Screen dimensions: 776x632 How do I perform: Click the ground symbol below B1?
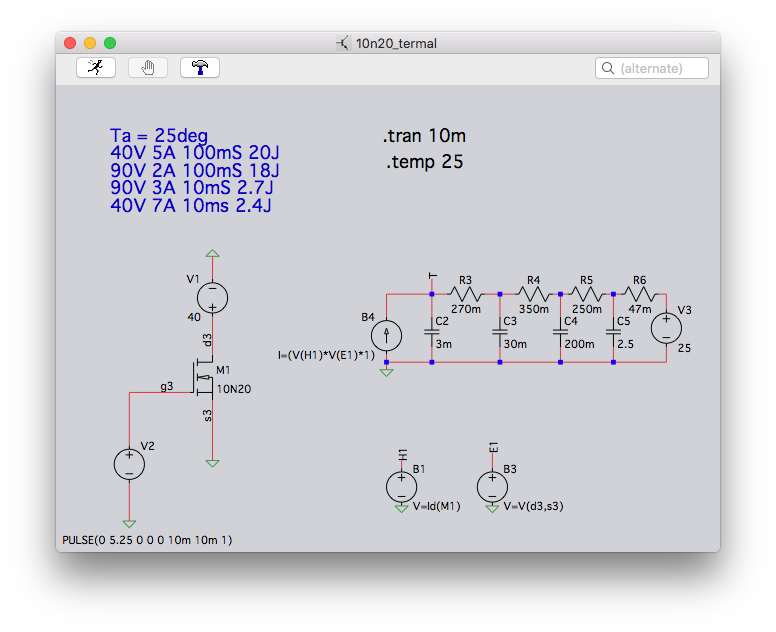click(401, 509)
